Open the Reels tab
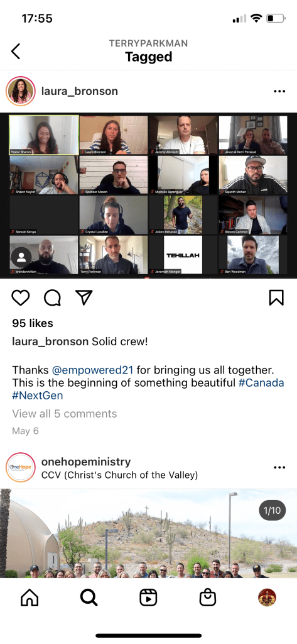The image size is (297, 644). [148, 598]
